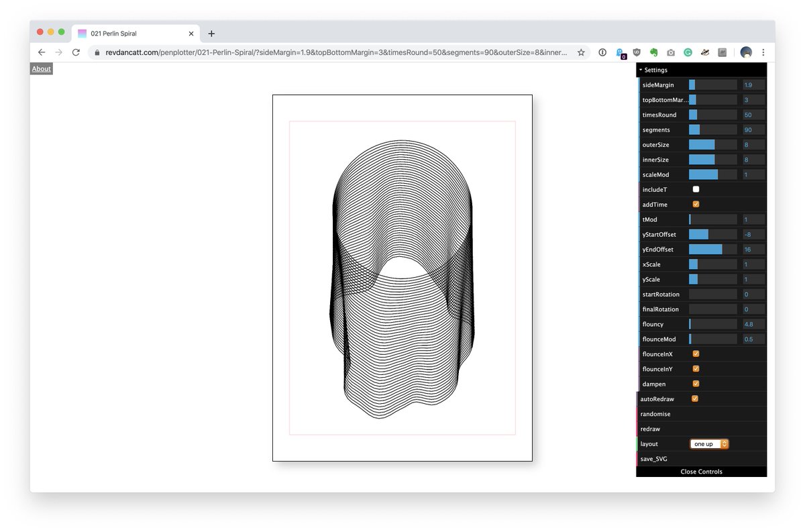Open the layout dropdown
The height and width of the screenshot is (532, 805).
[x=709, y=443]
